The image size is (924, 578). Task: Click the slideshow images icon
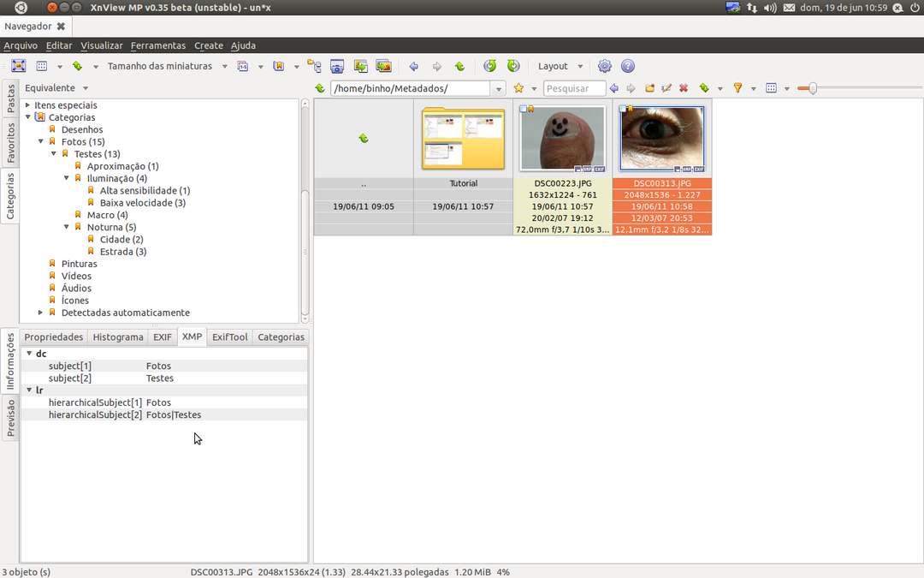coord(383,66)
